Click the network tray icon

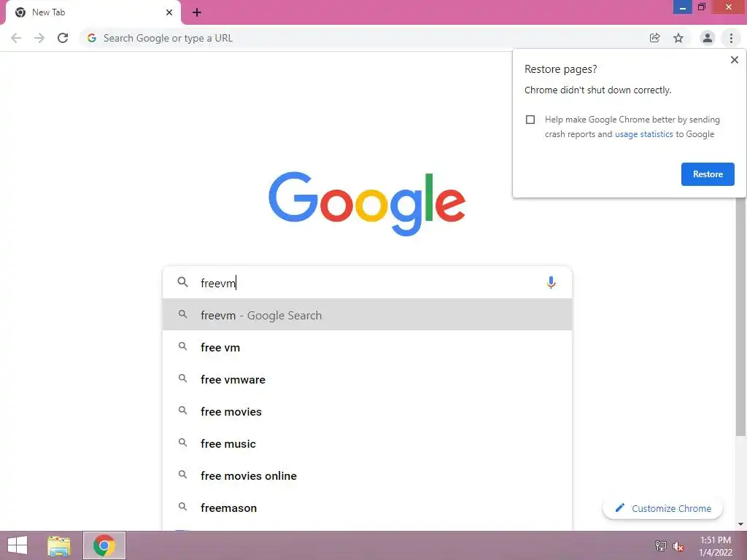click(x=660, y=545)
